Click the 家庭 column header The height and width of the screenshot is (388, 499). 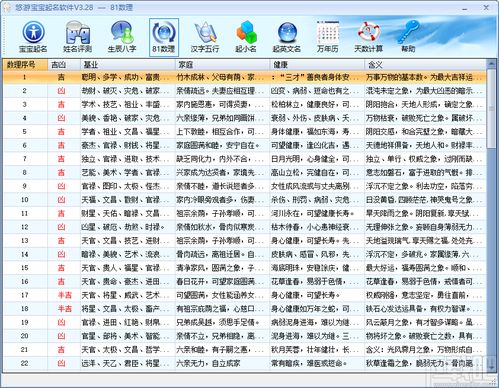click(x=222, y=65)
